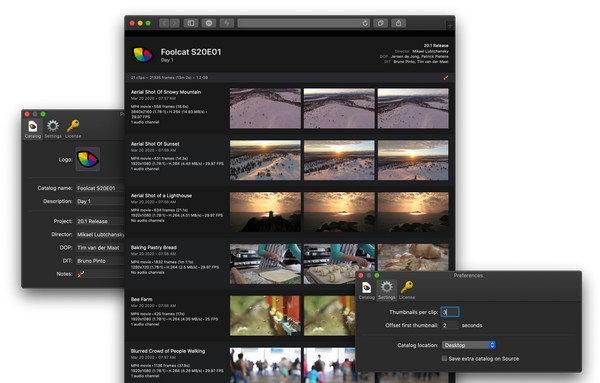Click the round icon beside the sidebar button

[209, 23]
